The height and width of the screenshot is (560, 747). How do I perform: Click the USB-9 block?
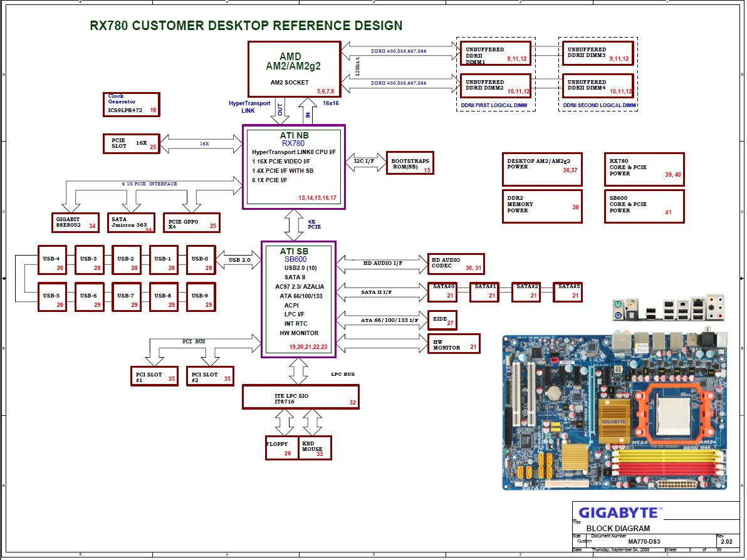pyautogui.click(x=201, y=297)
